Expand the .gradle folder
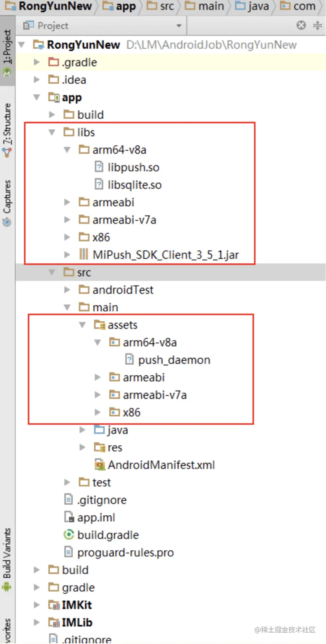 pyautogui.click(x=37, y=62)
